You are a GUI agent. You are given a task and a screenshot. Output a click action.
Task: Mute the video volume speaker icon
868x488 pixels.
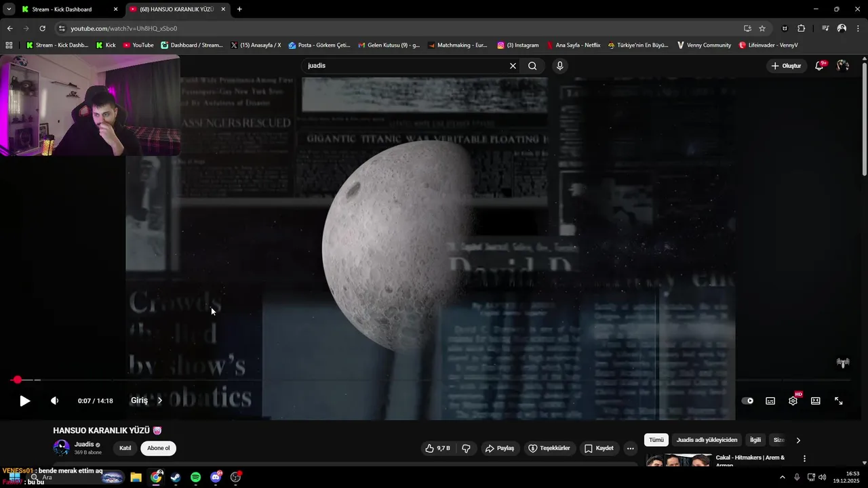55,401
